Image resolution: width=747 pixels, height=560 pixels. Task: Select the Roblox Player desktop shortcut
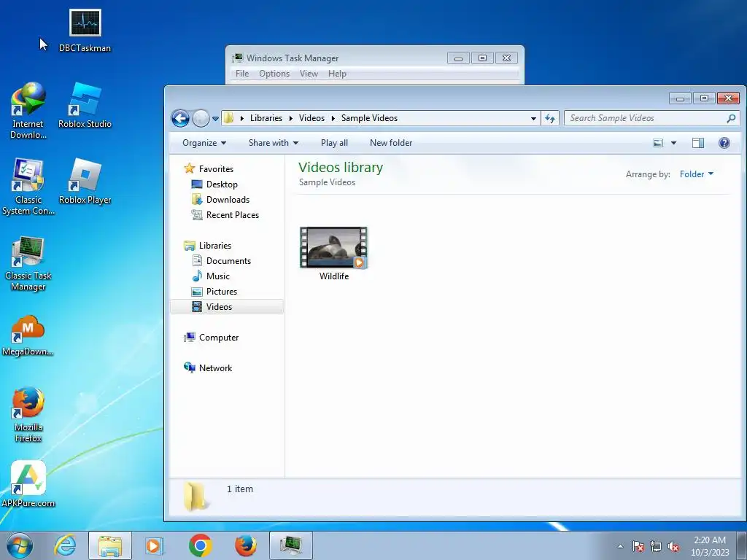[x=85, y=182]
